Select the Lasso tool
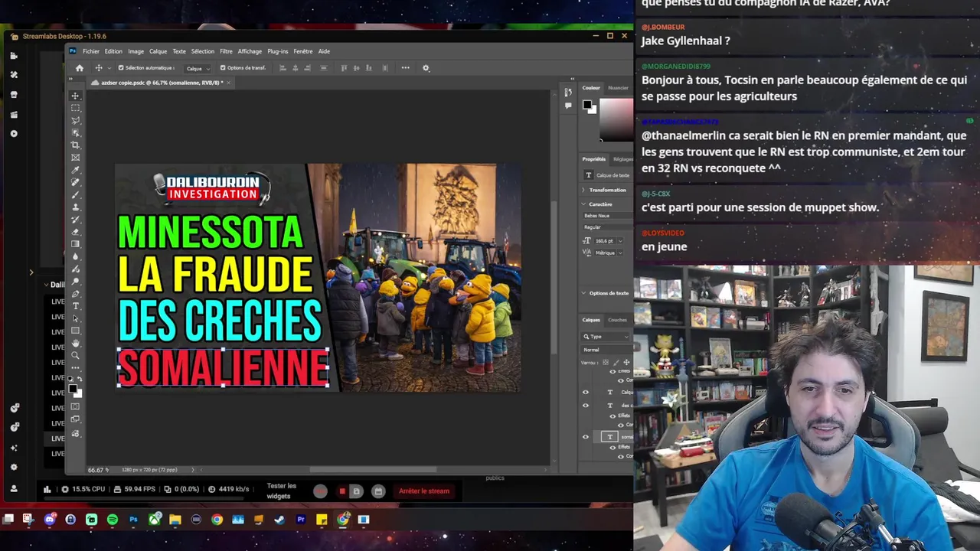This screenshot has width=980, height=551. [x=75, y=120]
